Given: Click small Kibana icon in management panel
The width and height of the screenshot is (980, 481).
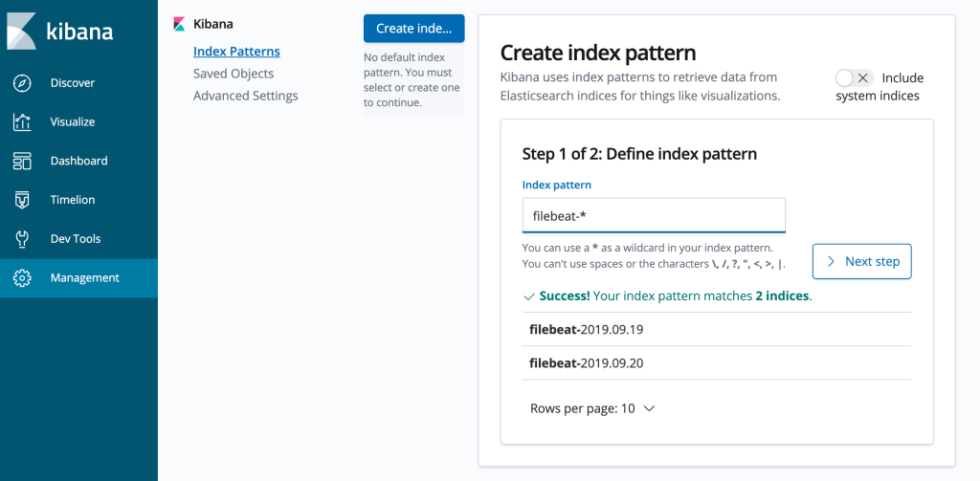Looking at the screenshot, I should [179, 24].
